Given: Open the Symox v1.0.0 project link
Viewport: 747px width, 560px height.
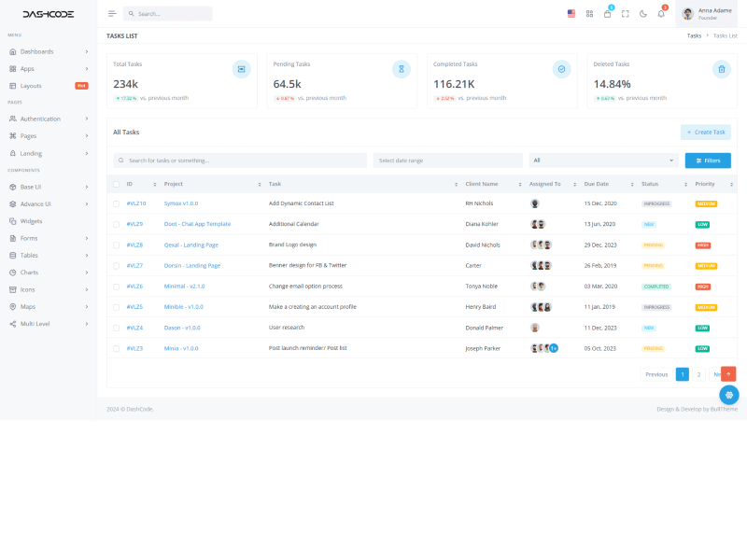Looking at the screenshot, I should (181, 203).
